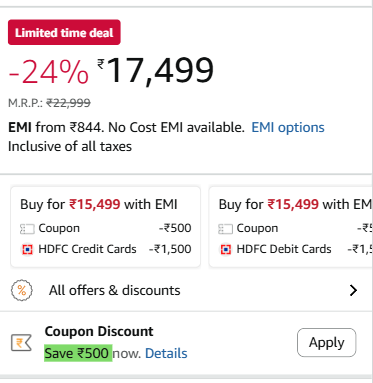The height and width of the screenshot is (383, 373).
Task: Expand All offers & discounts chevron
Action: [353, 290]
